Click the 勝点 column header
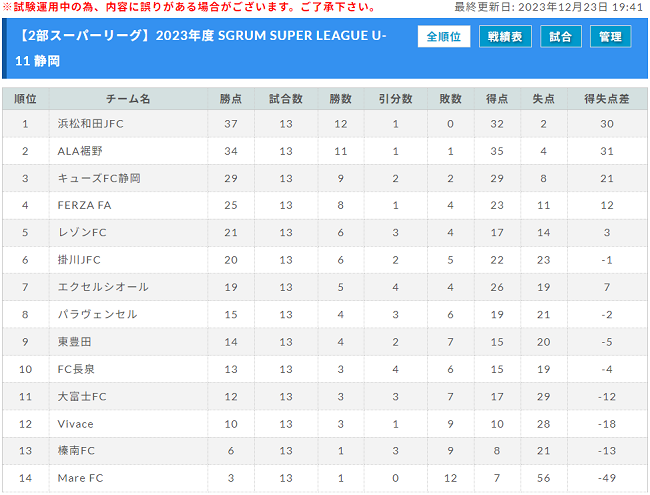 click(x=231, y=99)
